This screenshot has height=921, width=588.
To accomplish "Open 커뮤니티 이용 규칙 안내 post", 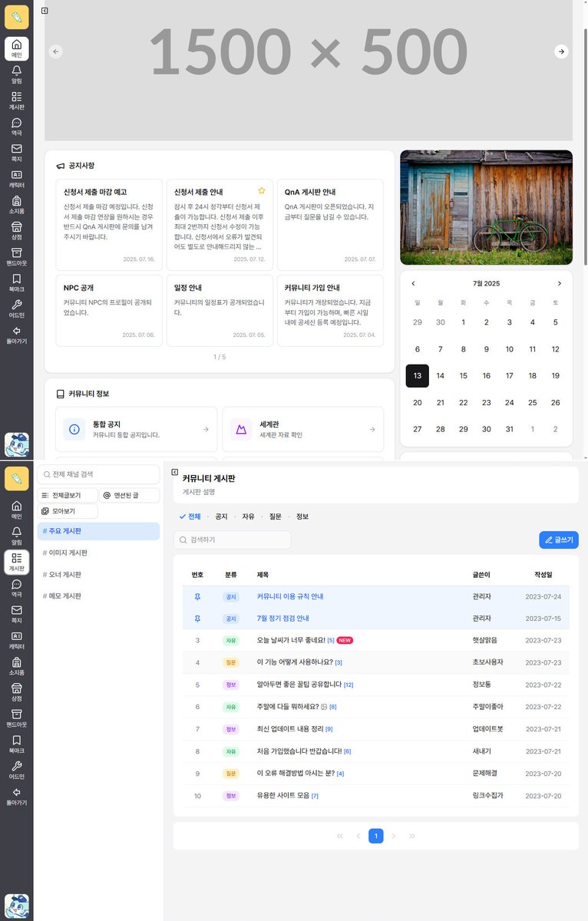I will pyautogui.click(x=290, y=596).
